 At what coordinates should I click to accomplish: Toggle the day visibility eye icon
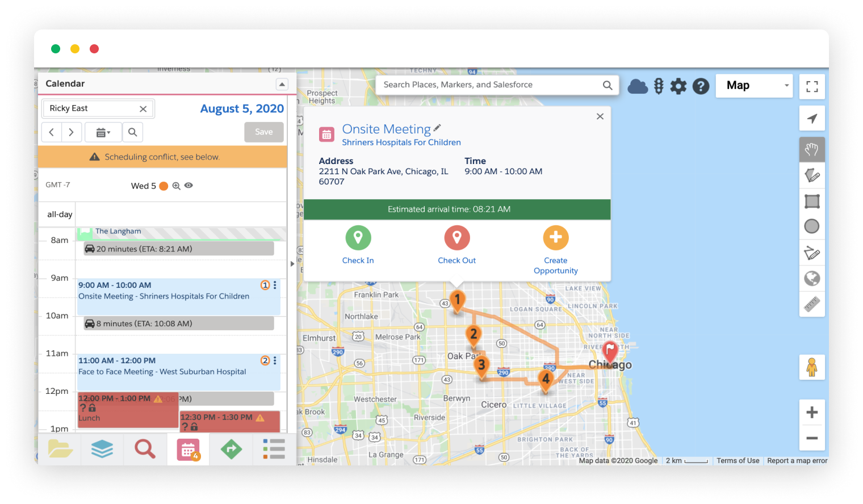coord(189,186)
